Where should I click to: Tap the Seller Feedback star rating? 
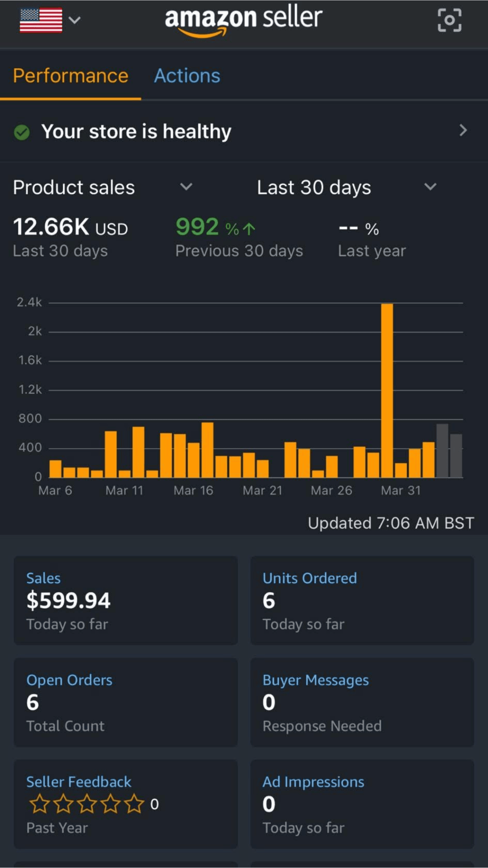[87, 804]
